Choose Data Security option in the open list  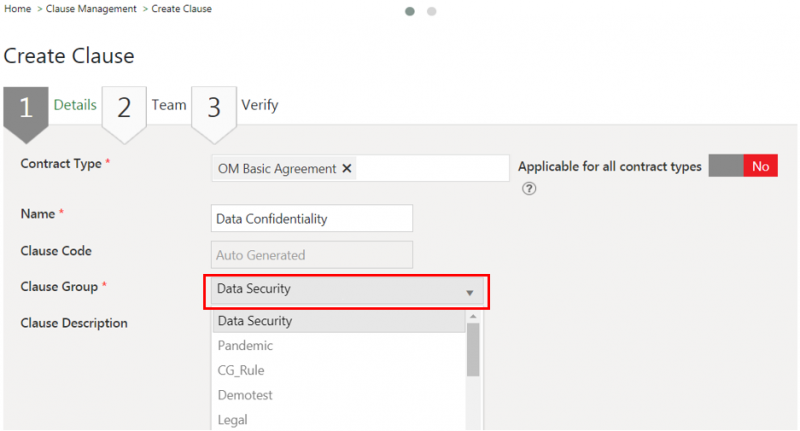click(x=255, y=321)
